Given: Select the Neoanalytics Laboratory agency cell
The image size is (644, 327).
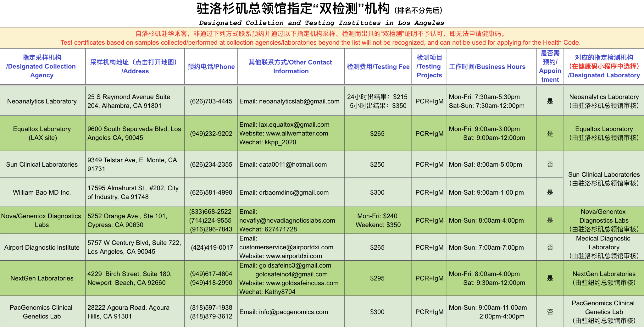Looking at the screenshot, I should (x=42, y=101).
